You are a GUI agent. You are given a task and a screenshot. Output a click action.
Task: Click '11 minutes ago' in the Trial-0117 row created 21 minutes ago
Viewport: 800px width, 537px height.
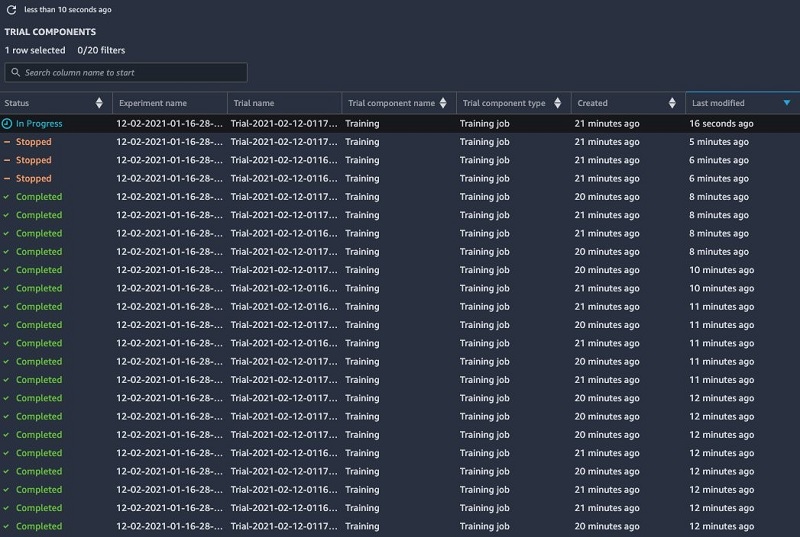coord(721,380)
